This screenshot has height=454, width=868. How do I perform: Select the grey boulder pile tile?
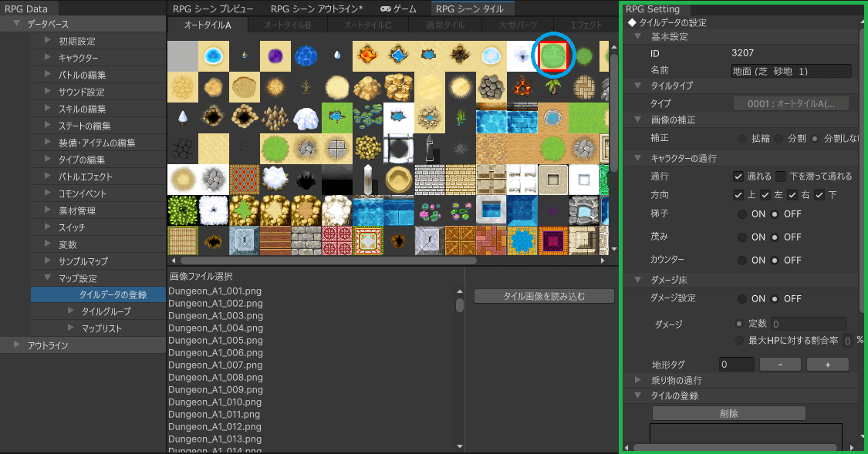(491, 86)
